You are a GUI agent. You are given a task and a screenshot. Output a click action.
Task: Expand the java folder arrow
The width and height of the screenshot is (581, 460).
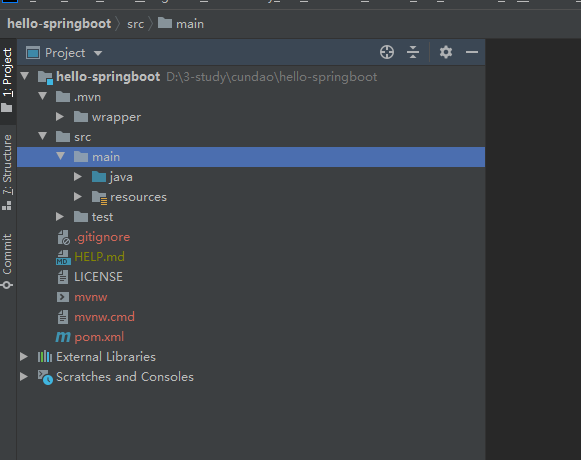coord(77,177)
